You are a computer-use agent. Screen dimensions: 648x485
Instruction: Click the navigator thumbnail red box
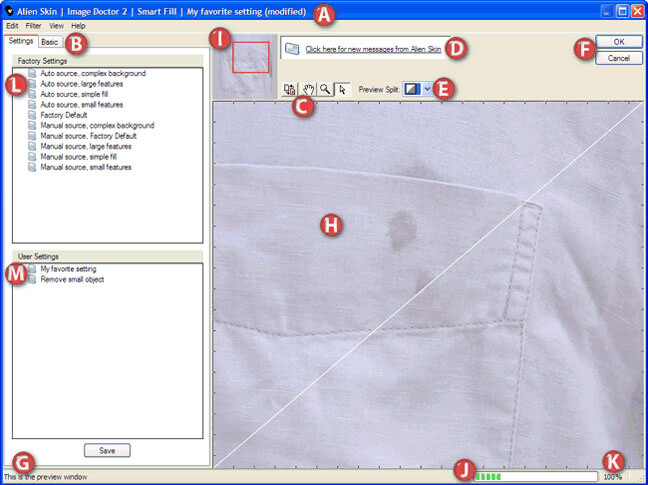point(250,57)
